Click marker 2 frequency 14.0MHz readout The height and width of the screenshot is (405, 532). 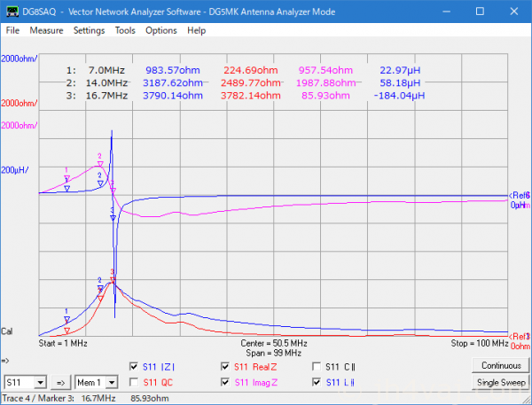click(106, 82)
